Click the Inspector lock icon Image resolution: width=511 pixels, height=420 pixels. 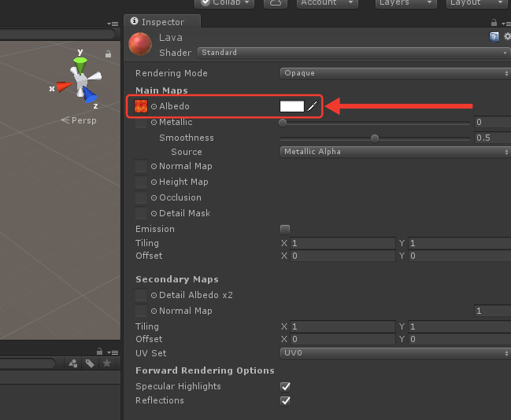pyautogui.click(x=494, y=23)
